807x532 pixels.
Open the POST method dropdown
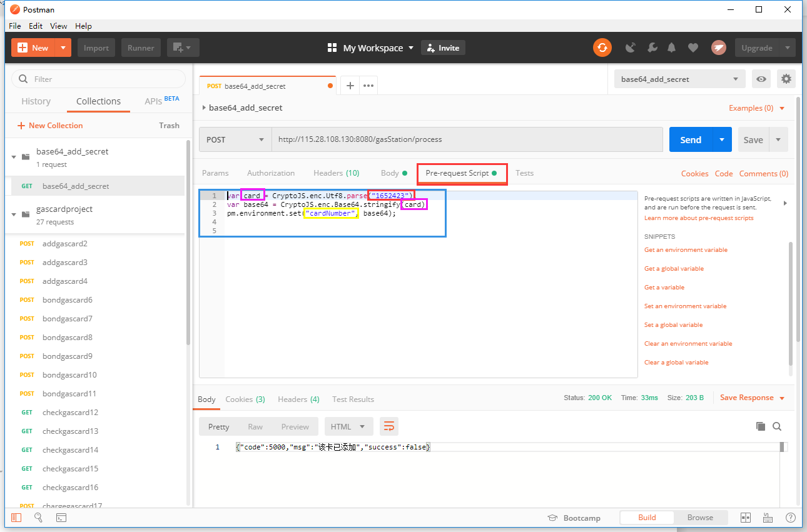tap(235, 139)
